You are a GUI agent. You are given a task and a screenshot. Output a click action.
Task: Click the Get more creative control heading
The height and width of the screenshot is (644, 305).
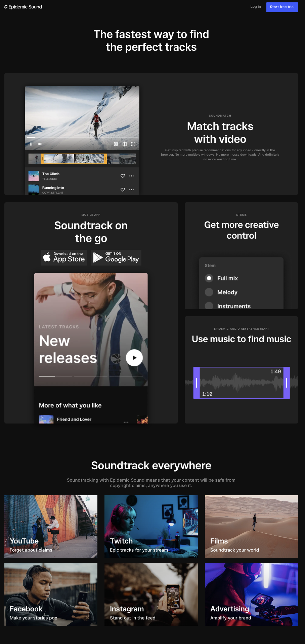click(x=242, y=230)
